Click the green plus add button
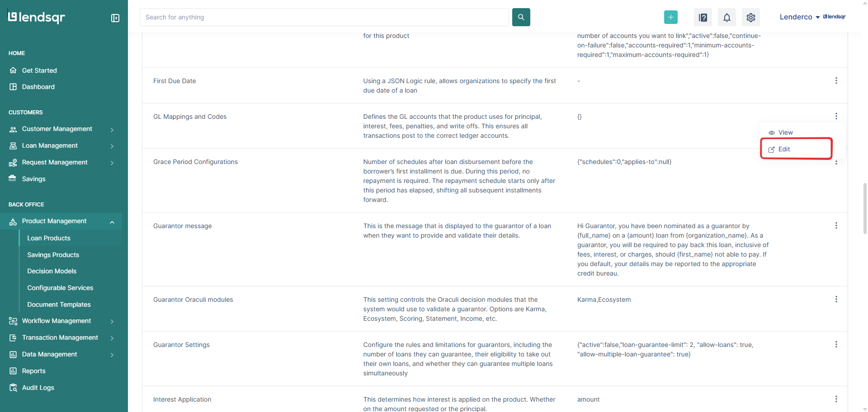This screenshot has width=868, height=412. pos(670,17)
